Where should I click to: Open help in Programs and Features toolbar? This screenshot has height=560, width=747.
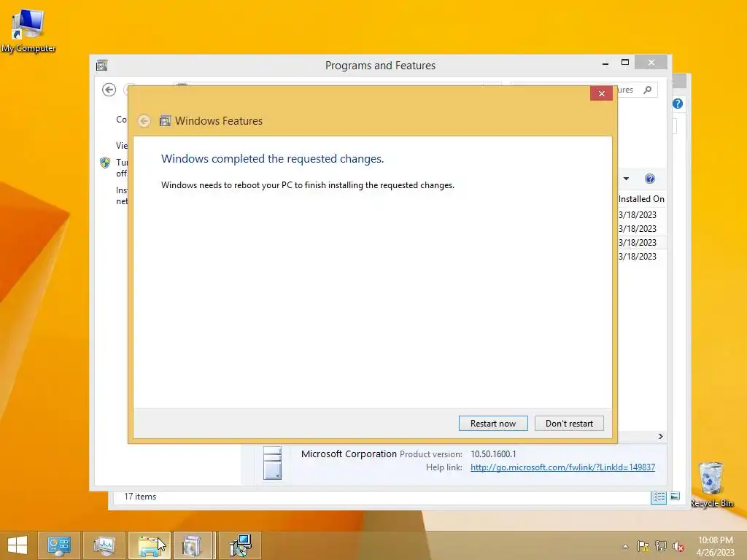tap(649, 179)
